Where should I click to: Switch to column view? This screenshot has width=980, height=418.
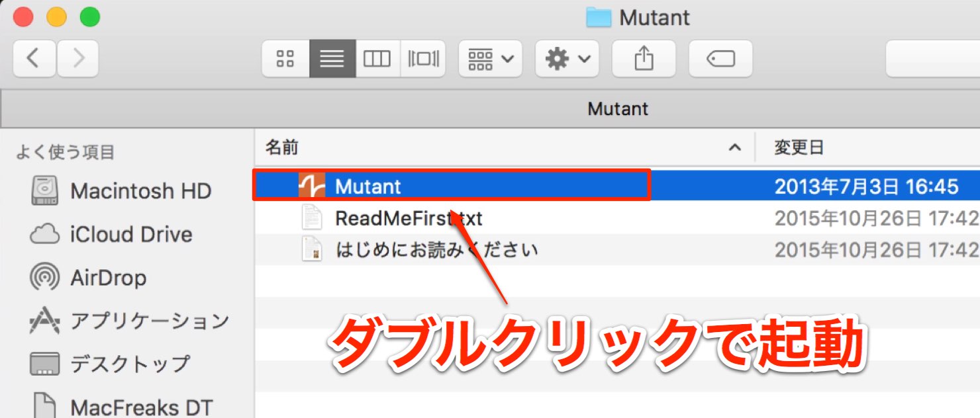(x=377, y=59)
